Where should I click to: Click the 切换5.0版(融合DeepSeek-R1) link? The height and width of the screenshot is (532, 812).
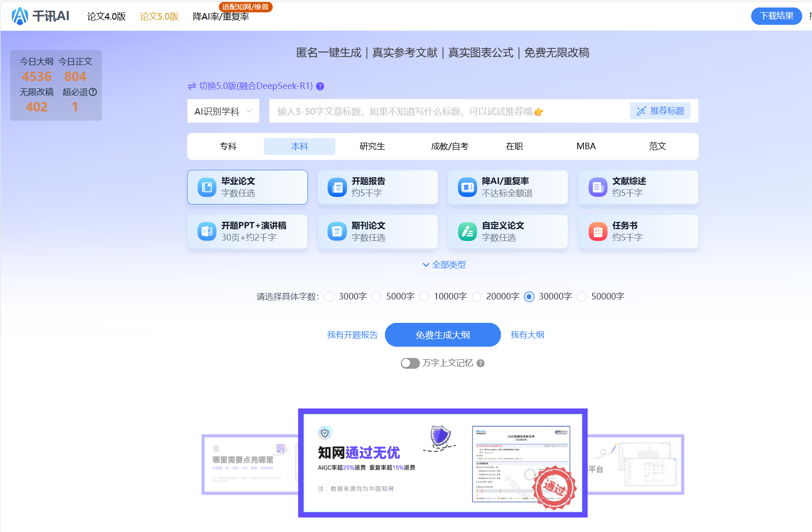256,86
